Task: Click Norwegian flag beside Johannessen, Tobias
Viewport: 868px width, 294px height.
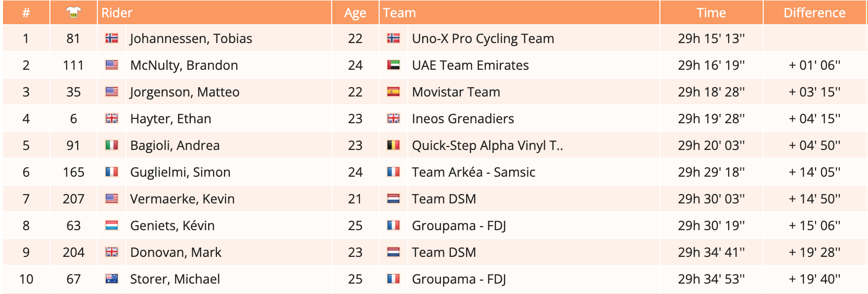Action: click(x=112, y=38)
